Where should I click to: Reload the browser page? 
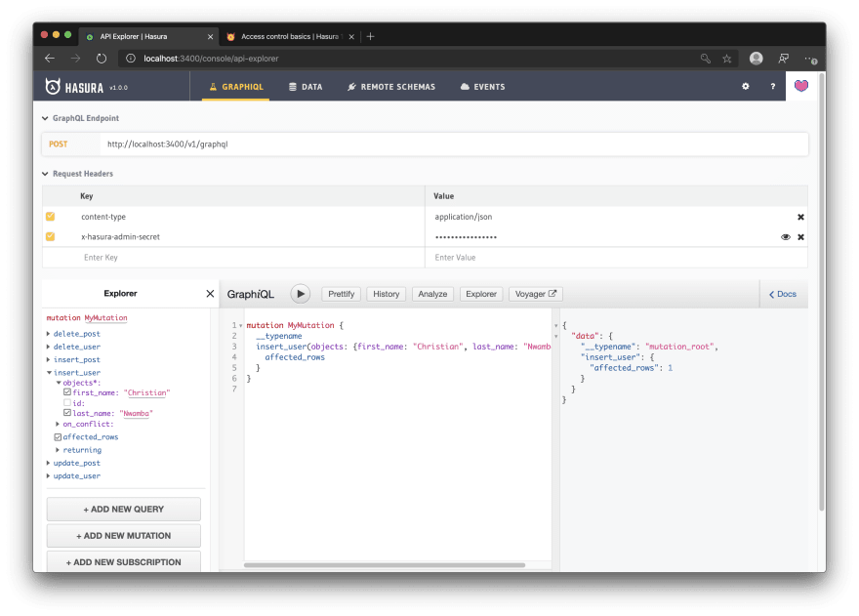pyautogui.click(x=102, y=59)
